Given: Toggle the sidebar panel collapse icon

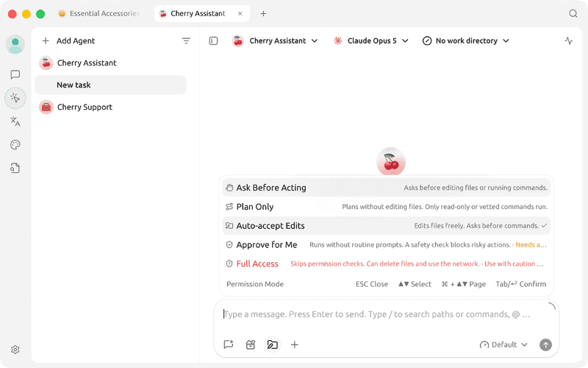Looking at the screenshot, I should tap(213, 40).
